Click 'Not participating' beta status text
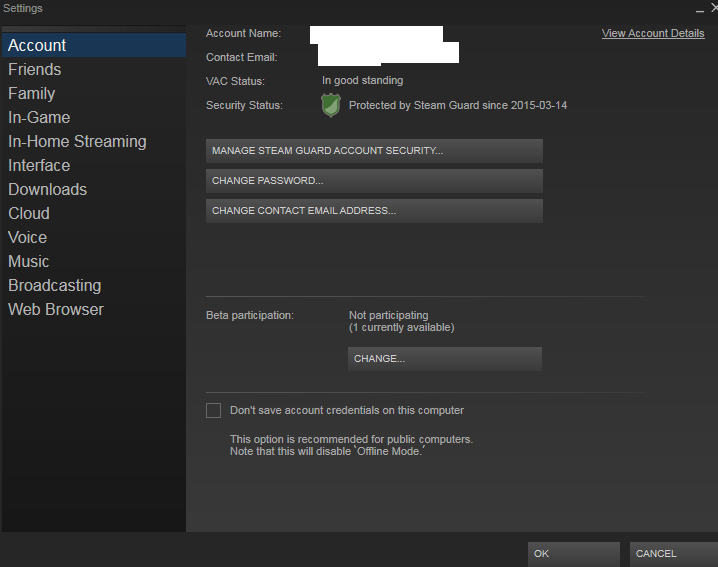The width and height of the screenshot is (718, 567). click(388, 315)
